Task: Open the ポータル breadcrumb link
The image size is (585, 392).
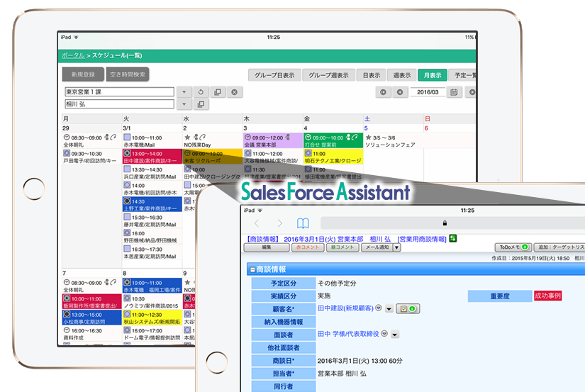Action: tap(73, 55)
